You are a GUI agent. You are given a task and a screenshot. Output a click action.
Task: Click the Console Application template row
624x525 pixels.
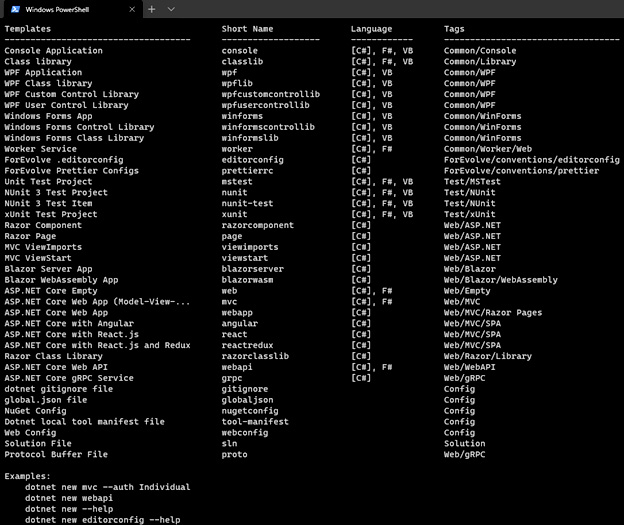[x=312, y=51]
